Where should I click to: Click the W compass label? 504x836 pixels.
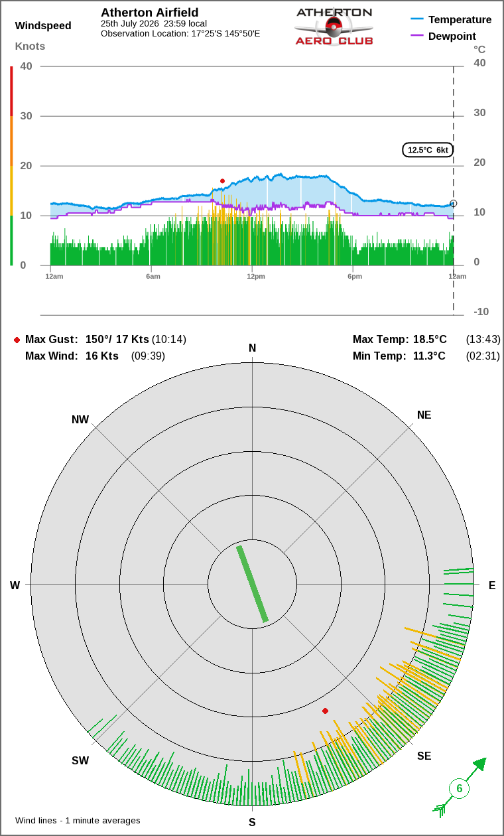15,585
